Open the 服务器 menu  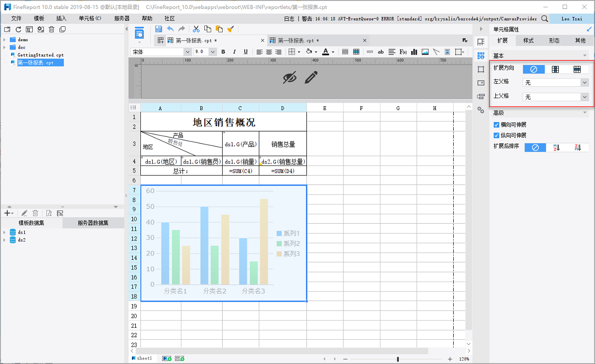pos(121,18)
